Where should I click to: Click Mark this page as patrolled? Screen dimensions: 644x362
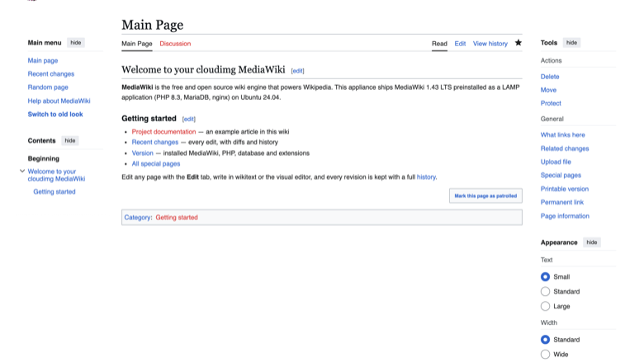pyautogui.click(x=485, y=196)
